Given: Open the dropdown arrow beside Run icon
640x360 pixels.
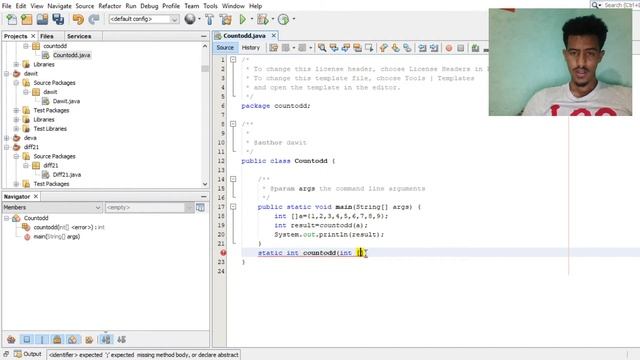Looking at the screenshot, I should tap(251, 19).
